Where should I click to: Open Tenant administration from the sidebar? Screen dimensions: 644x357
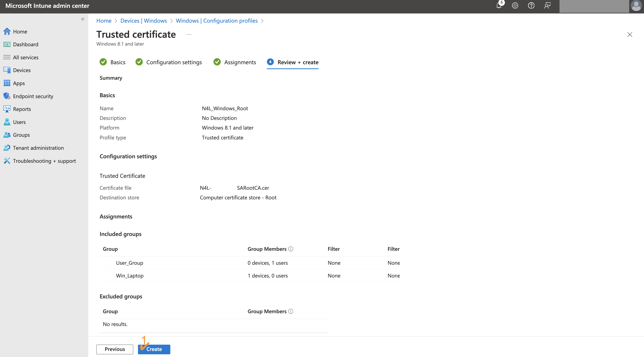tap(38, 148)
